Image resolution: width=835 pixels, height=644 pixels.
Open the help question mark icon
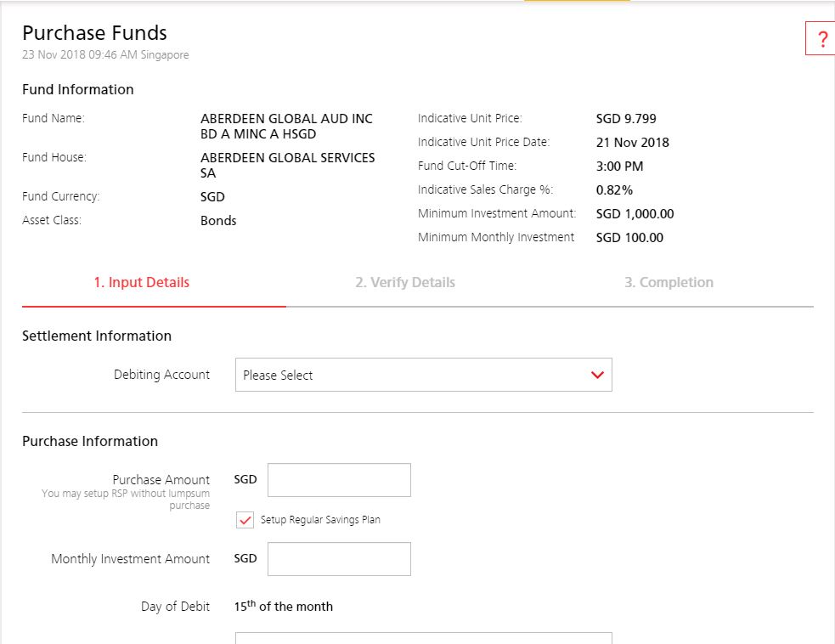pyautogui.click(x=821, y=38)
